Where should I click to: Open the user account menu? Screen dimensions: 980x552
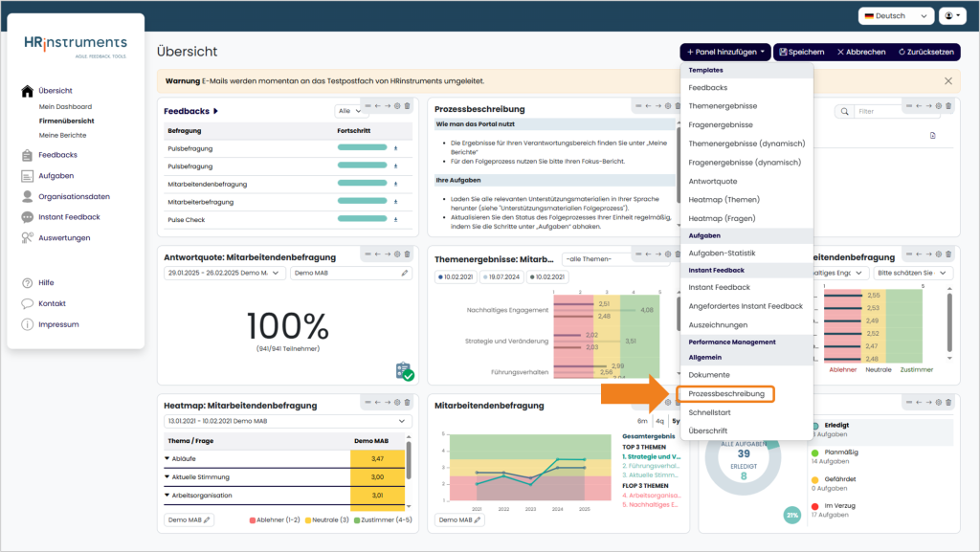pyautogui.click(x=952, y=16)
